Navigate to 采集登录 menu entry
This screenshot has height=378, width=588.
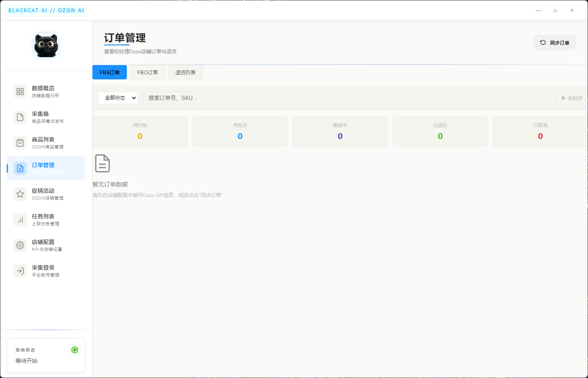[x=46, y=271]
